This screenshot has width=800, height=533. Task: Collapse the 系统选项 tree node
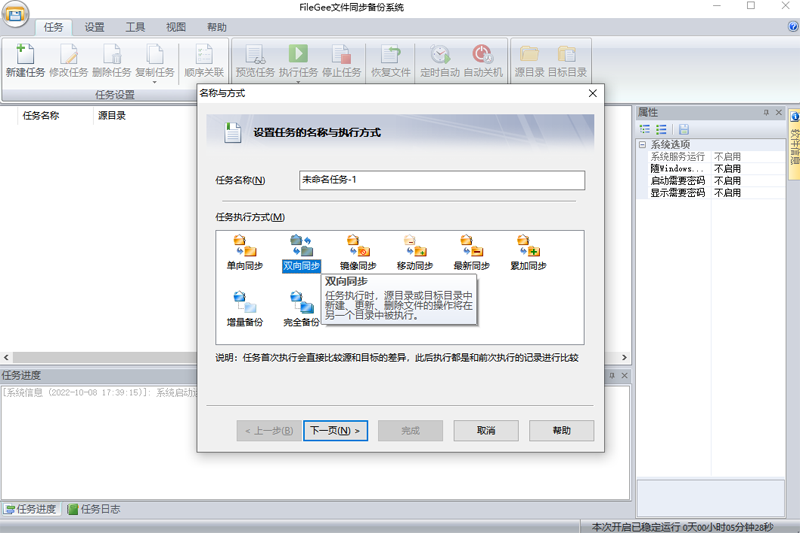(x=642, y=144)
